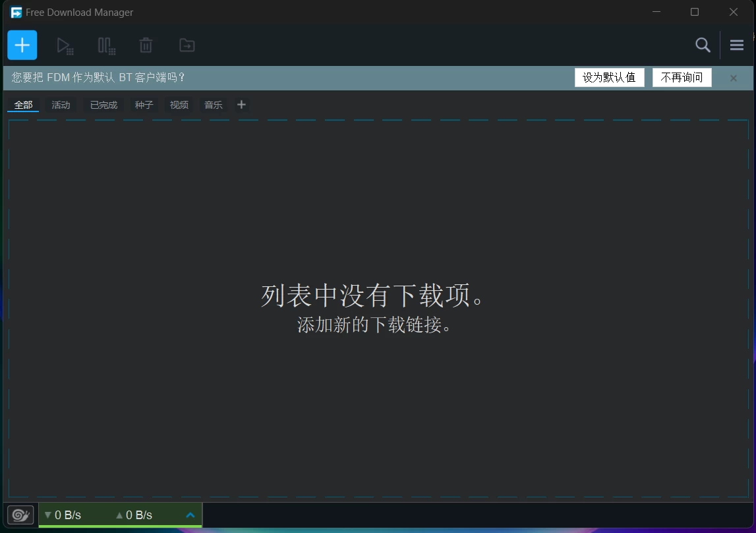Collapse the upload speed indicator arrow
Viewport: 756px width, 533px height.
(119, 515)
